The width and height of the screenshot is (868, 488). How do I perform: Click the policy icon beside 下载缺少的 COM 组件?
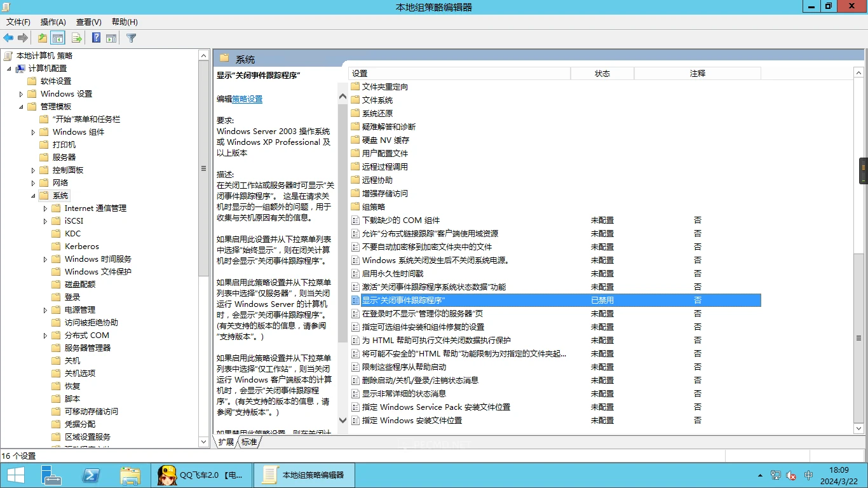coord(356,220)
